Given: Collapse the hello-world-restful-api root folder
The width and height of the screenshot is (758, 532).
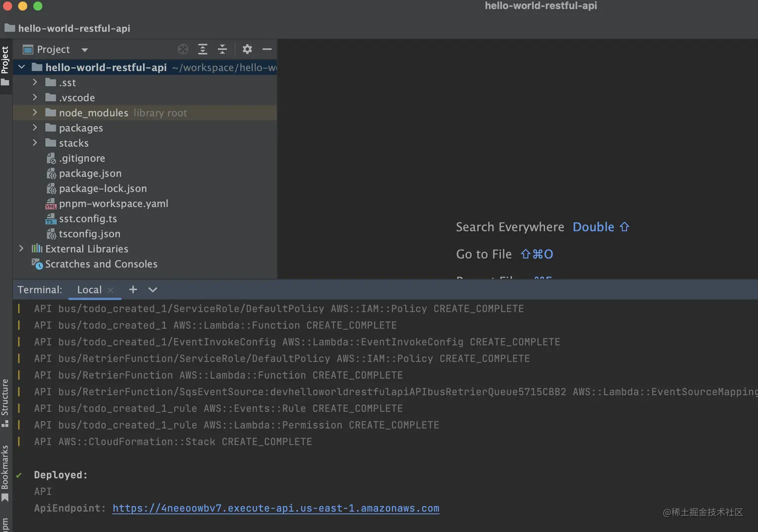Looking at the screenshot, I should (x=21, y=67).
